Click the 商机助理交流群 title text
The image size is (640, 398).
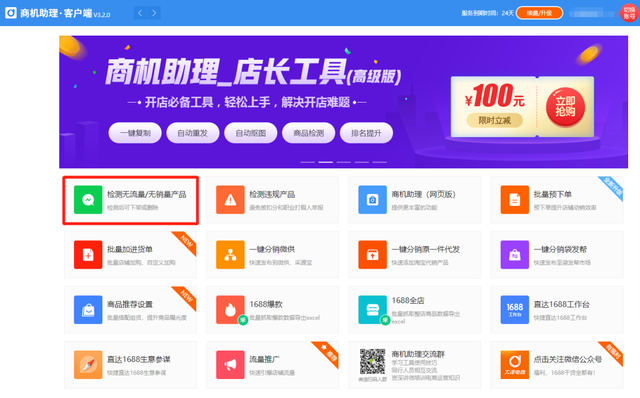(418, 354)
